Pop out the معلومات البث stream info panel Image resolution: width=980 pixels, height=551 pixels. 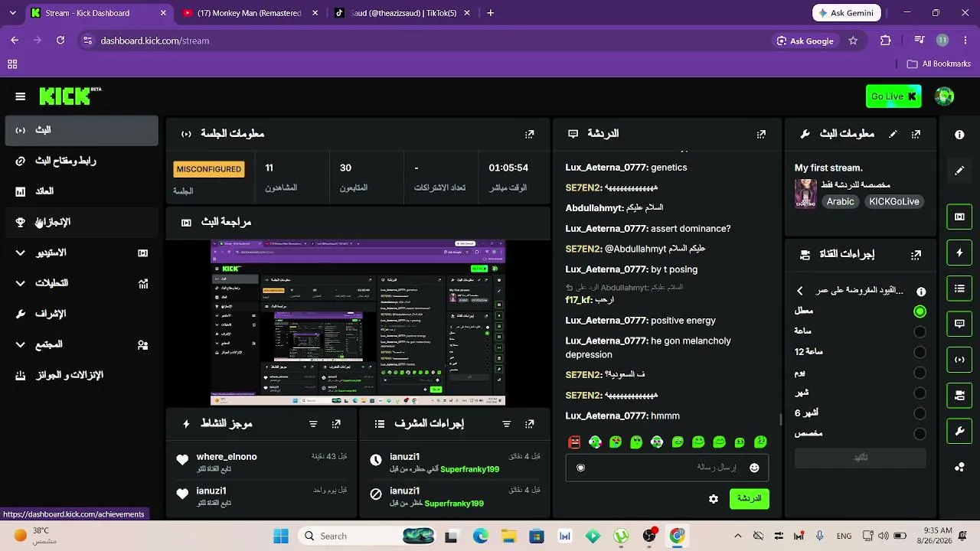pos(916,134)
